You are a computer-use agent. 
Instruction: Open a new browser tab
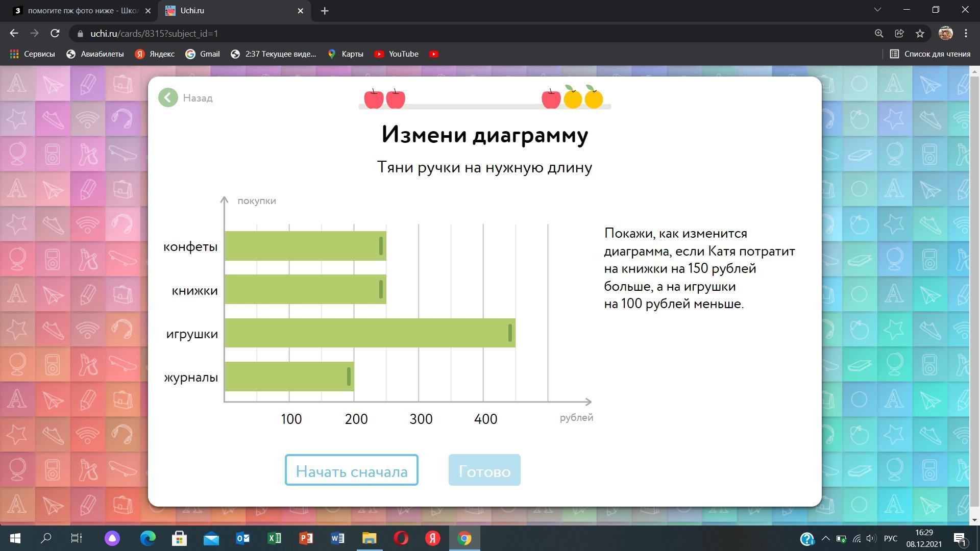[325, 11]
